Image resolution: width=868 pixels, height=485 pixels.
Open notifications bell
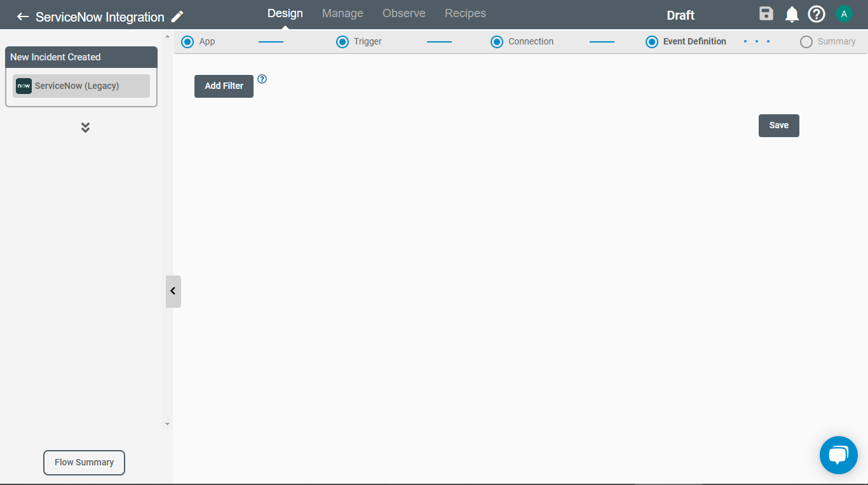click(x=792, y=15)
